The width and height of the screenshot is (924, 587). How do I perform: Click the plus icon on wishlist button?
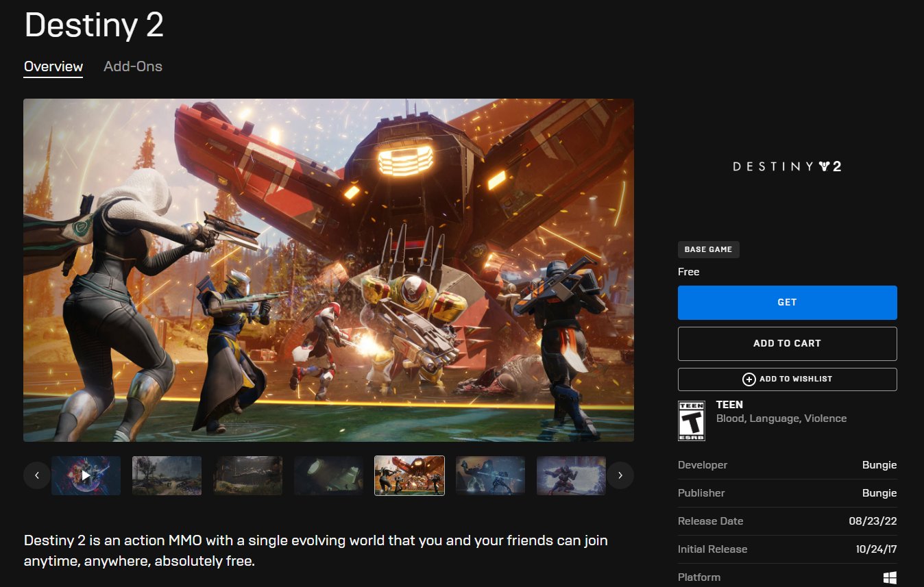749,379
